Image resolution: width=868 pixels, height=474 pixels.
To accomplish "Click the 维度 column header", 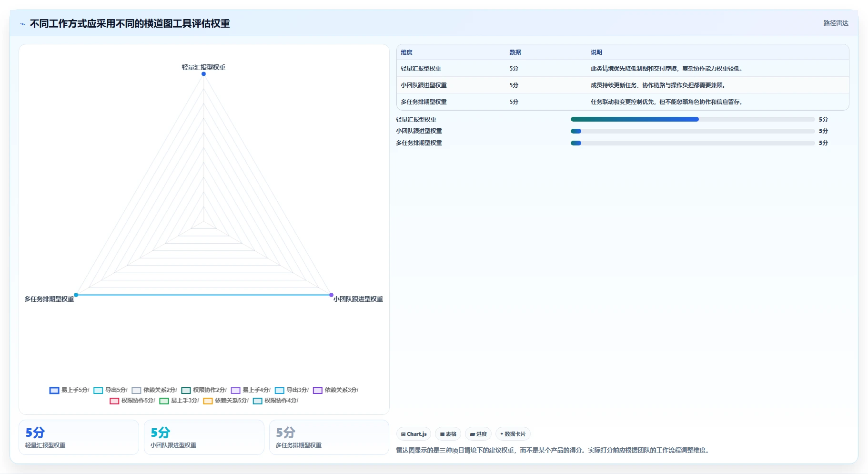I will pos(406,52).
